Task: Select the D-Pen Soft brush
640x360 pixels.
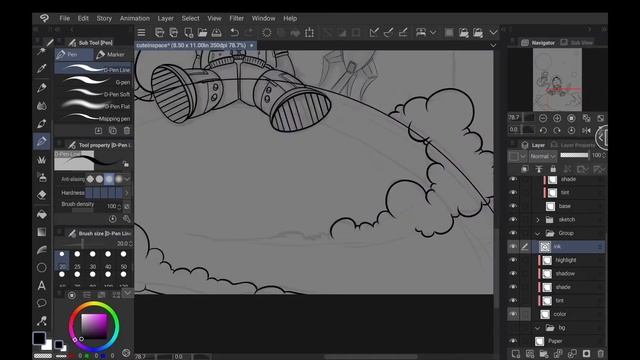Action: tap(93, 94)
